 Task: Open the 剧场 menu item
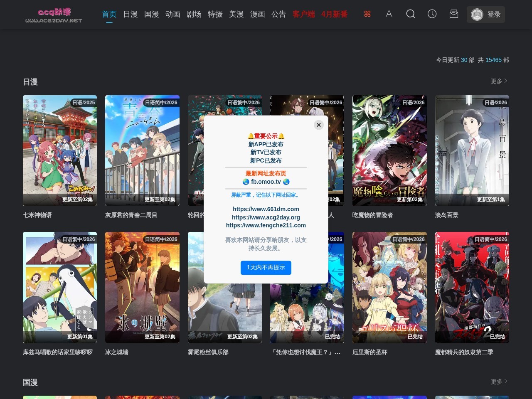tap(194, 14)
